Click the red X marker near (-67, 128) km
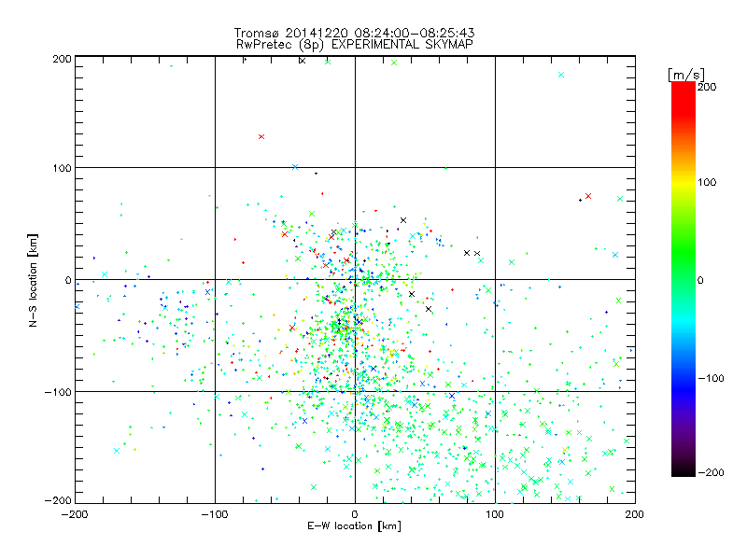747x560 pixels. point(261,136)
